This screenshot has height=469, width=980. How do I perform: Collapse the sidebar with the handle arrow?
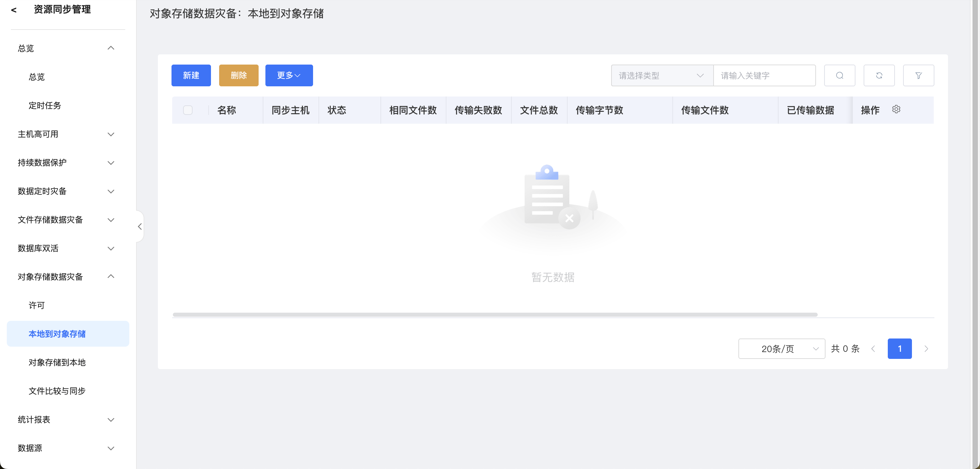point(140,227)
